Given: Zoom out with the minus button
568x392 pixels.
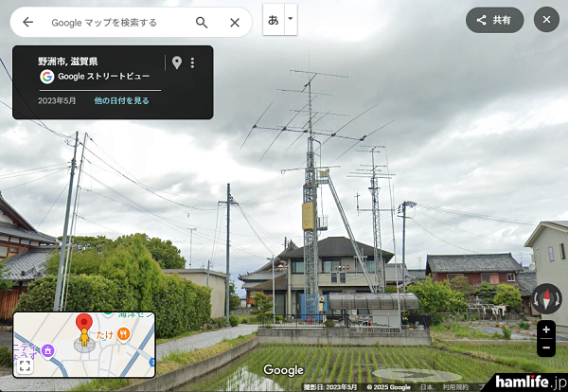Looking at the screenshot, I should pyautogui.click(x=546, y=348).
